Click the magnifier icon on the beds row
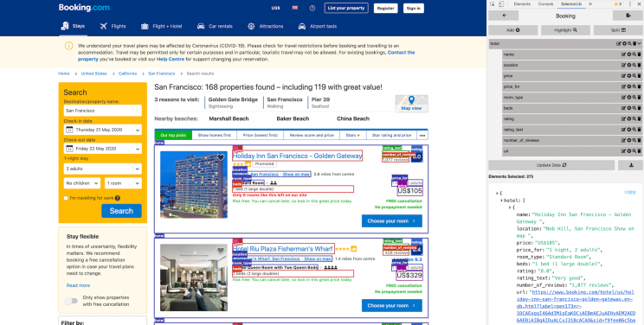The width and height of the screenshot is (644, 325). pos(634,108)
